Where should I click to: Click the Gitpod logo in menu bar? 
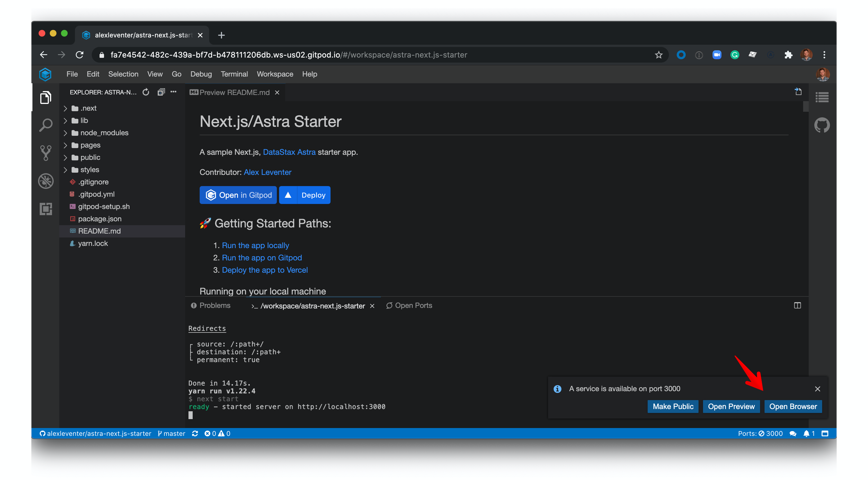[45, 74]
